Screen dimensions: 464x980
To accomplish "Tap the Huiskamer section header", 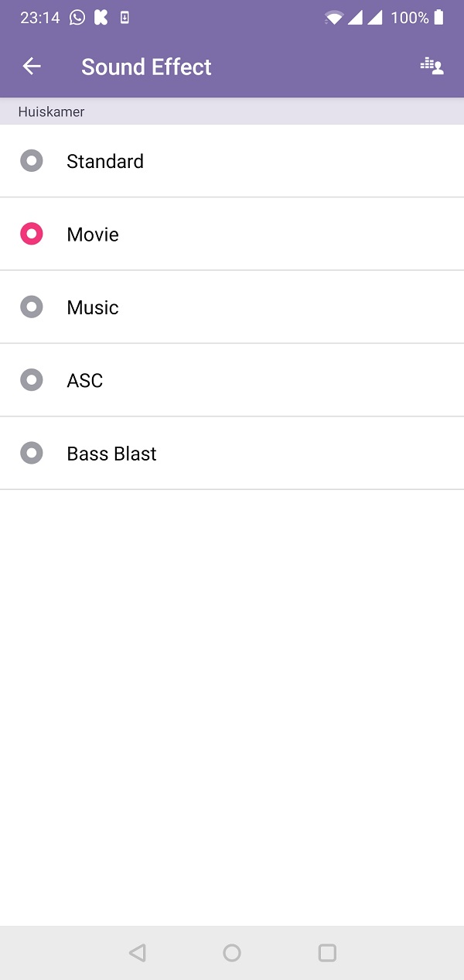I will [x=232, y=111].
